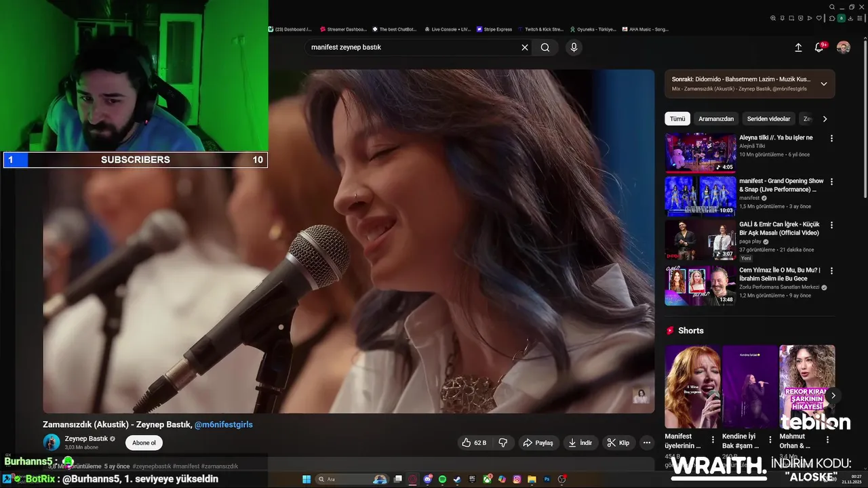Expand the Sonraki up-next mix panel
The image size is (868, 488).
(824, 84)
